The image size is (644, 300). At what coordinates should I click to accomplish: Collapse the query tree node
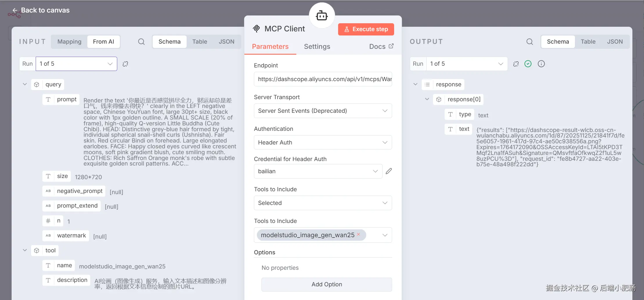tap(25, 84)
